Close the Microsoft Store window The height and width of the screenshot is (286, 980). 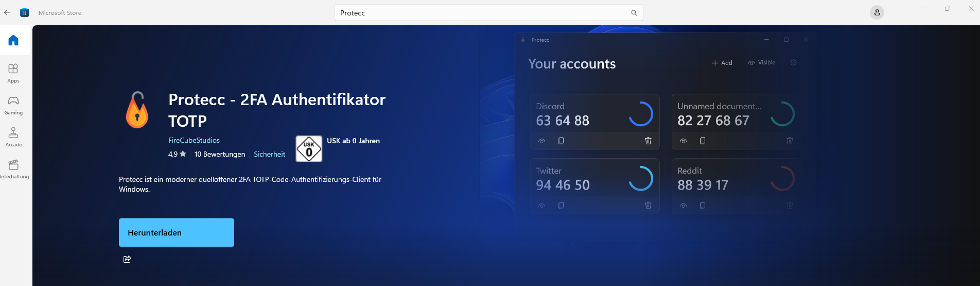(971, 8)
